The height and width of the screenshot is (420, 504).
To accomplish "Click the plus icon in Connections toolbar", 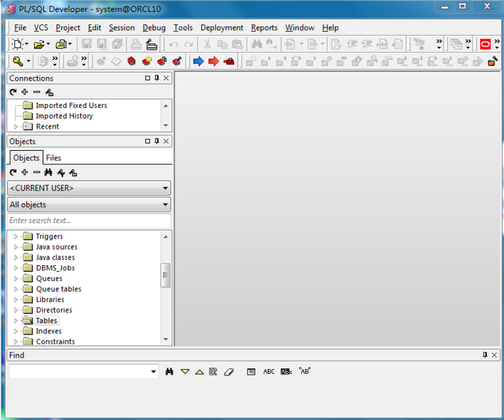I will pyautogui.click(x=25, y=92).
